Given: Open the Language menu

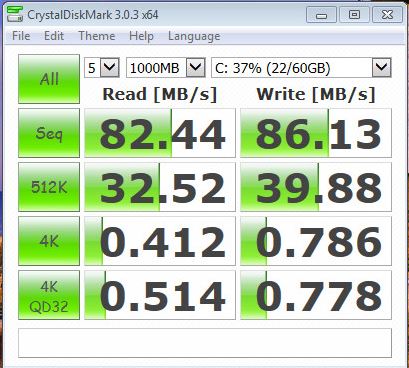Looking at the screenshot, I should pyautogui.click(x=194, y=36).
